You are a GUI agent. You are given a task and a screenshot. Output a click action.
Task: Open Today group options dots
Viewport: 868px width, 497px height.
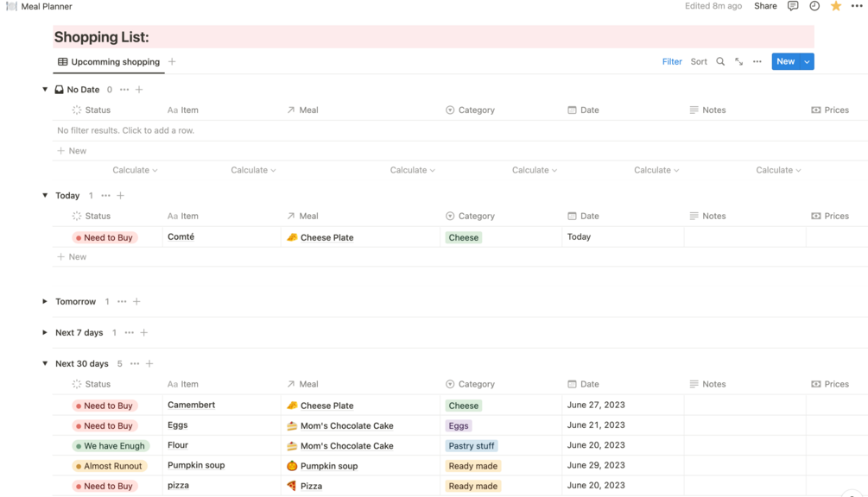[x=105, y=196]
